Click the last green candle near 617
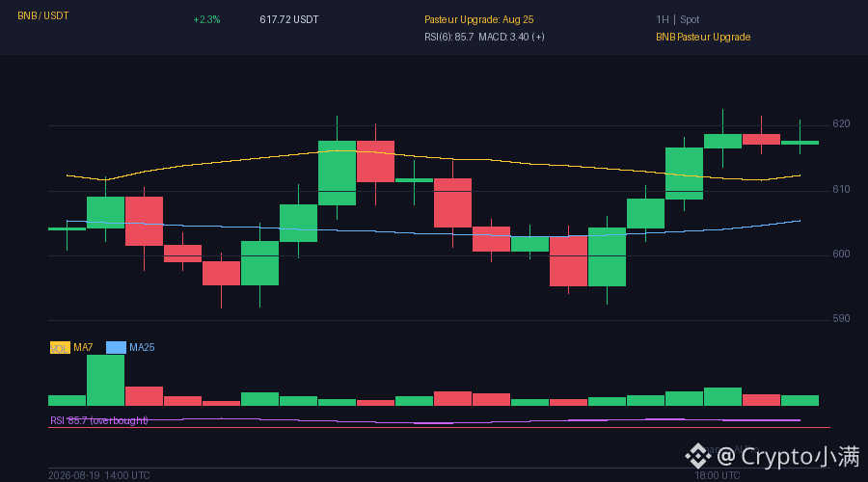The width and height of the screenshot is (868, 482). point(800,143)
